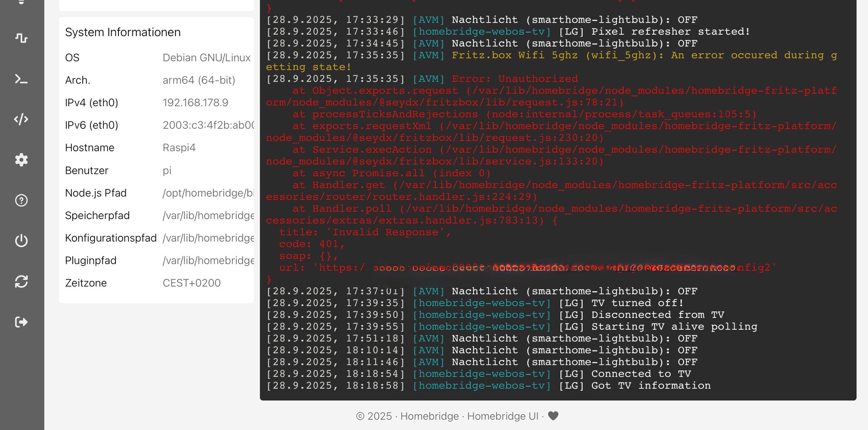Image resolution: width=868 pixels, height=430 pixels.
Task: Open the Help question mark icon
Action: [x=21, y=200]
